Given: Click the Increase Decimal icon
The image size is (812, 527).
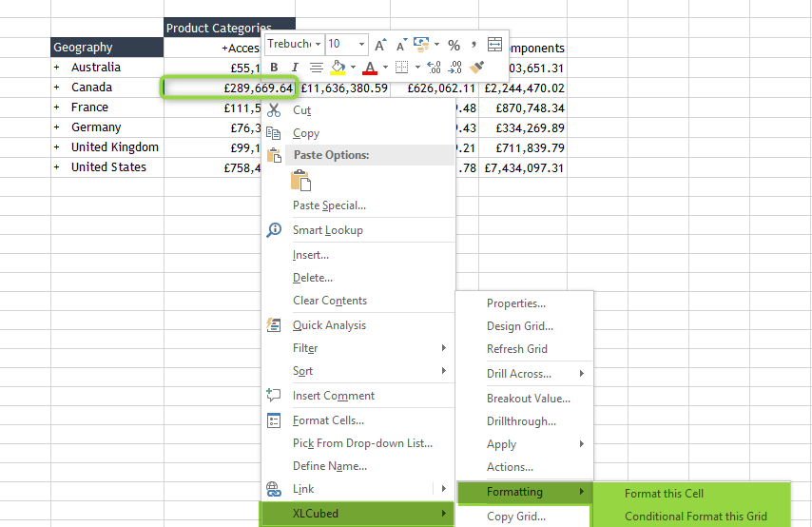Looking at the screenshot, I should (x=434, y=68).
